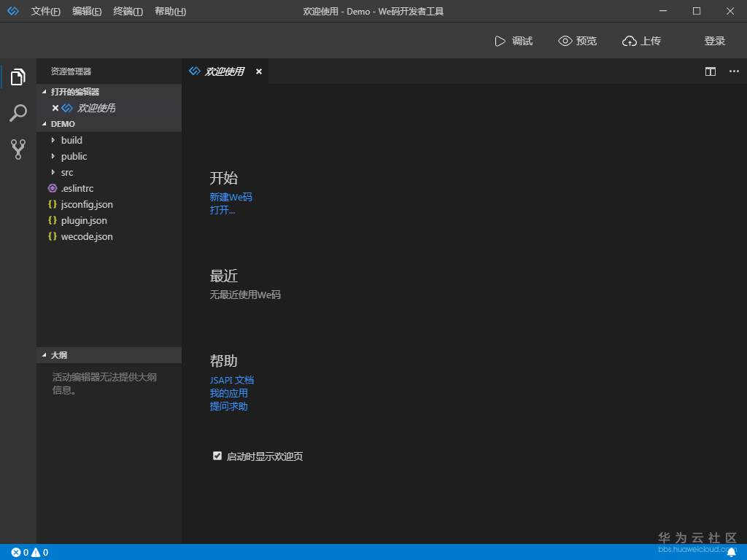This screenshot has height=560, width=747.
Task: Click the 新建We码 link
Action: coord(231,197)
